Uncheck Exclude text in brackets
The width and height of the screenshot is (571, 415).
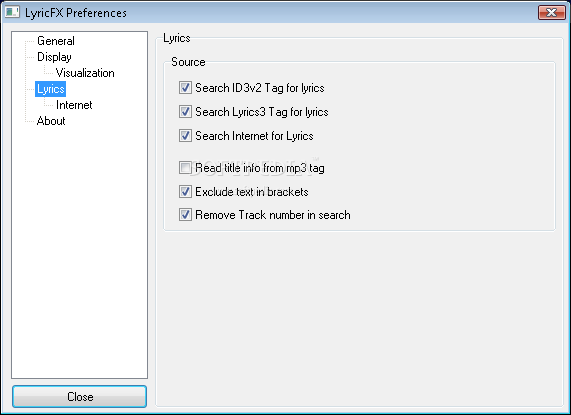pos(185,191)
